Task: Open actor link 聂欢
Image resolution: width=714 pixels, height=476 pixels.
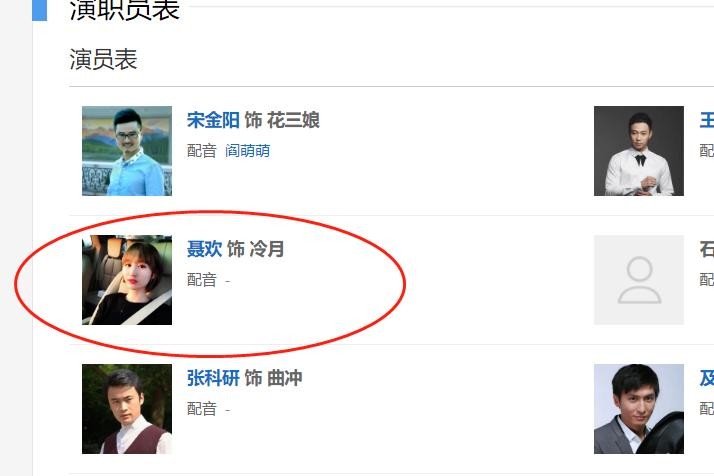Action: tap(204, 249)
